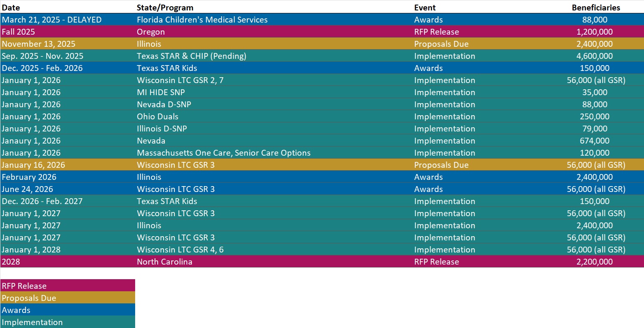Screen dimensions: 644x328
Task: Click the Event column header
Action: (x=425, y=8)
